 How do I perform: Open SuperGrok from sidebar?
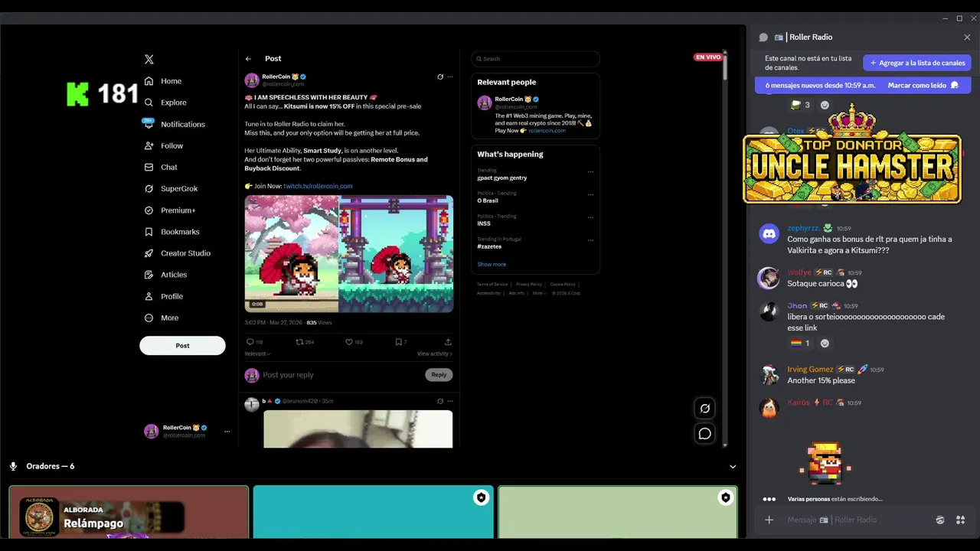tap(171, 188)
